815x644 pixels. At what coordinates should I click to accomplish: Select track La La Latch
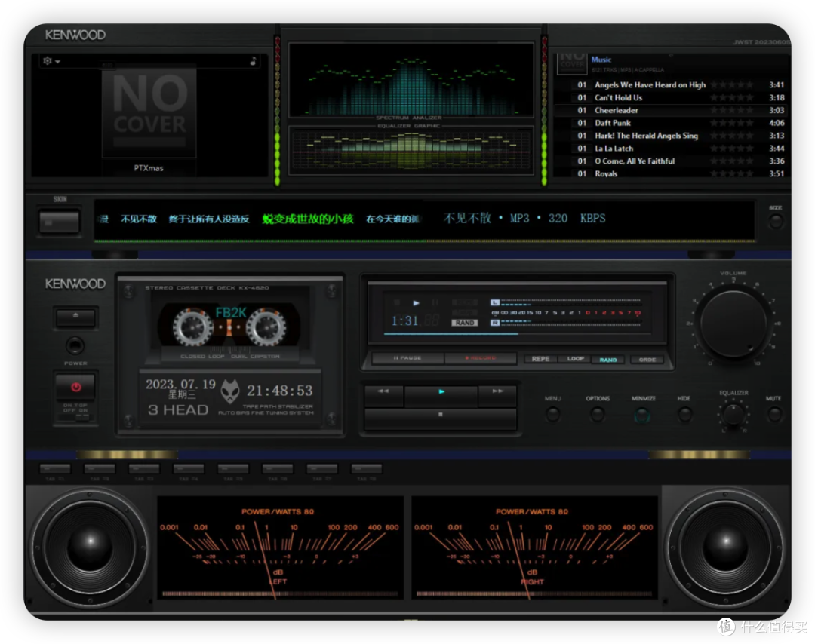point(672,149)
